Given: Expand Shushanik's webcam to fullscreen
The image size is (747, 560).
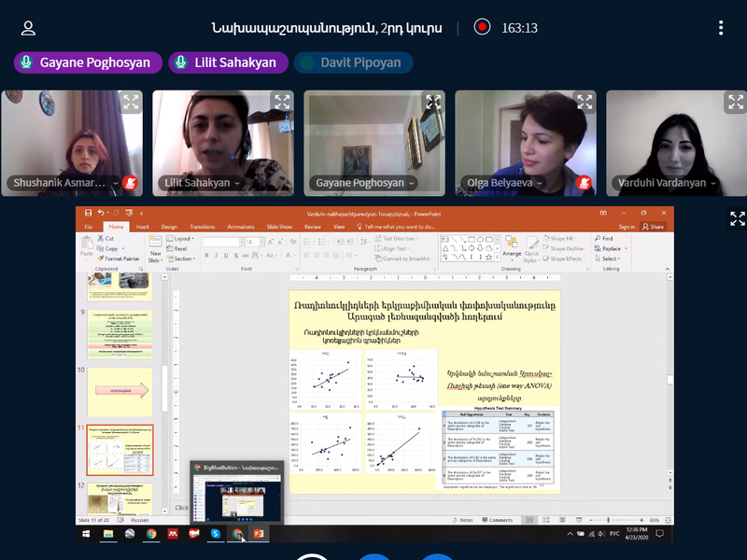Looking at the screenshot, I should point(131,102).
